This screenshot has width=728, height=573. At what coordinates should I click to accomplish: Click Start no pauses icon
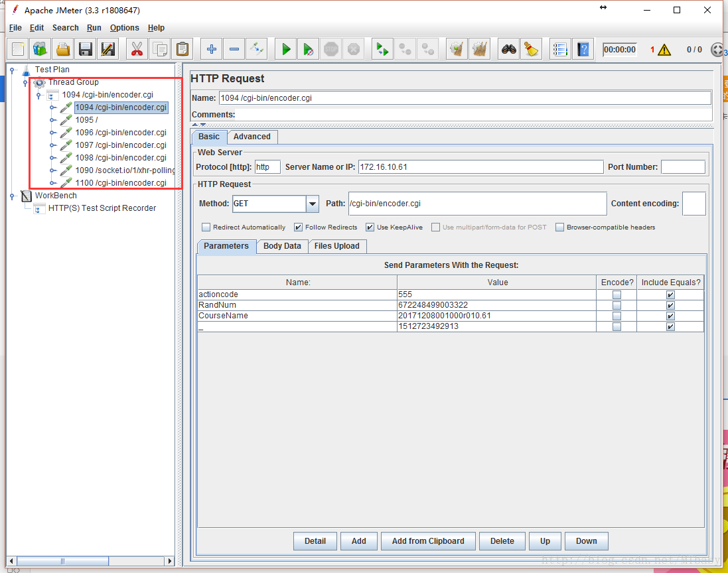point(309,49)
